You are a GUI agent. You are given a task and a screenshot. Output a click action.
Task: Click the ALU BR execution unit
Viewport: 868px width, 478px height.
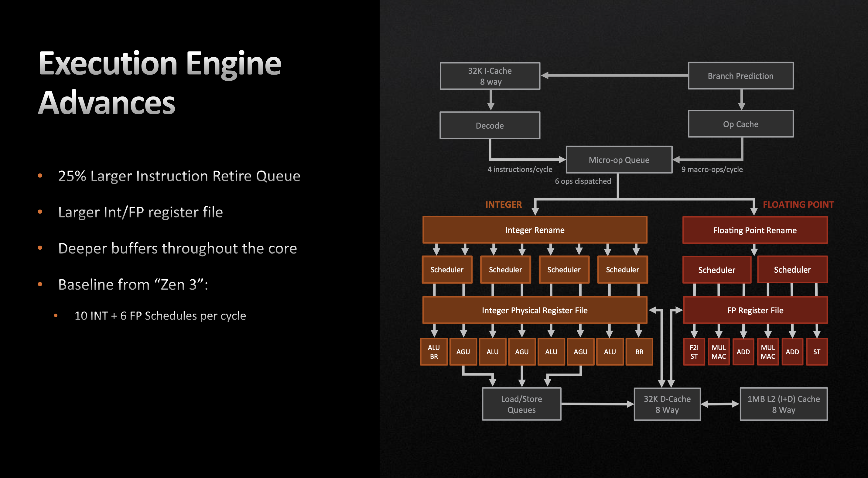tap(434, 352)
